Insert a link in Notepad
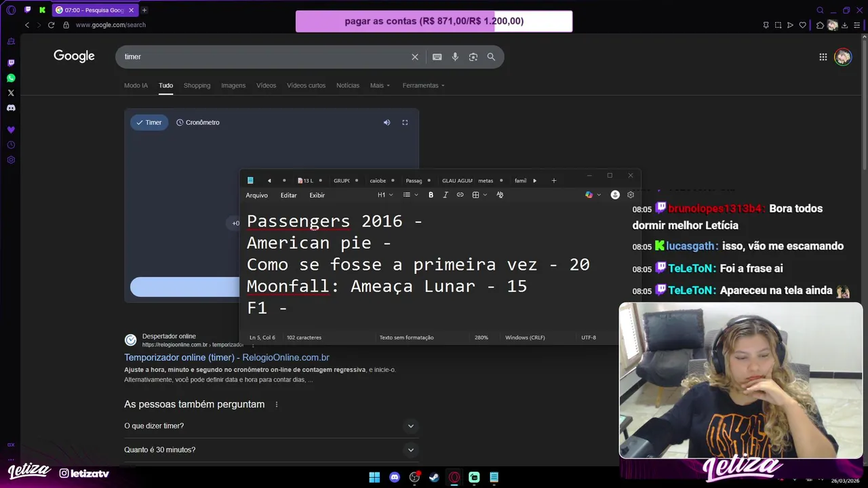This screenshot has height=488, width=868. pyautogui.click(x=460, y=195)
